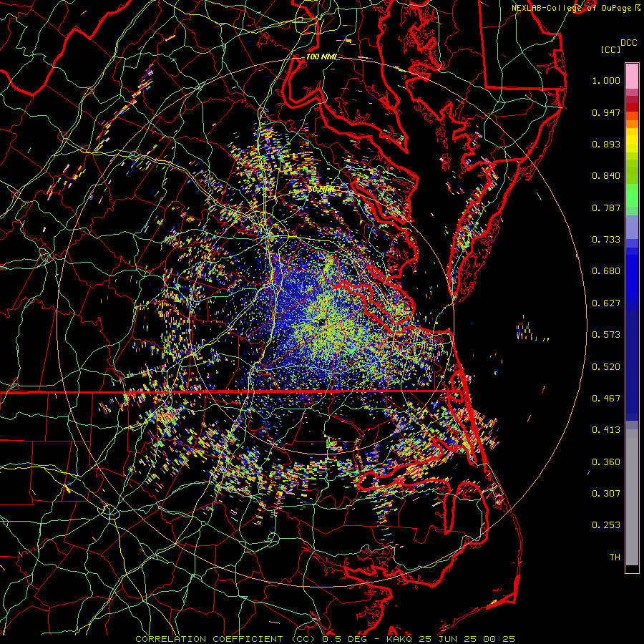
Task: Click the CORRELATION COEFFICIENT (CC) caption text
Action: (225, 639)
